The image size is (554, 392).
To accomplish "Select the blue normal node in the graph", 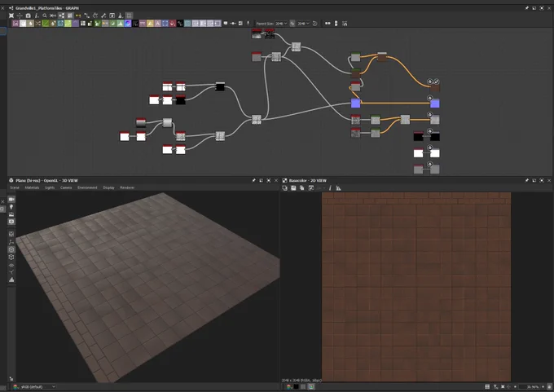I will [355, 103].
